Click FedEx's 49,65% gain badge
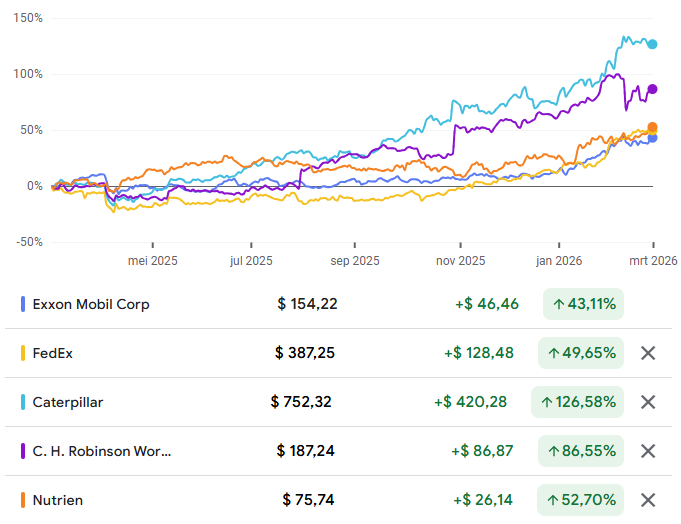The height and width of the screenshot is (524, 681). (580, 353)
